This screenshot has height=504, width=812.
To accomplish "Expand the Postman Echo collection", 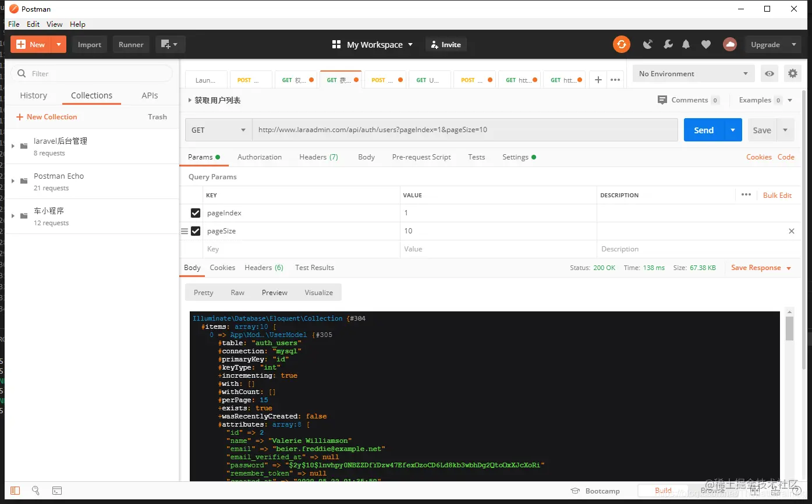I will 13,181.
